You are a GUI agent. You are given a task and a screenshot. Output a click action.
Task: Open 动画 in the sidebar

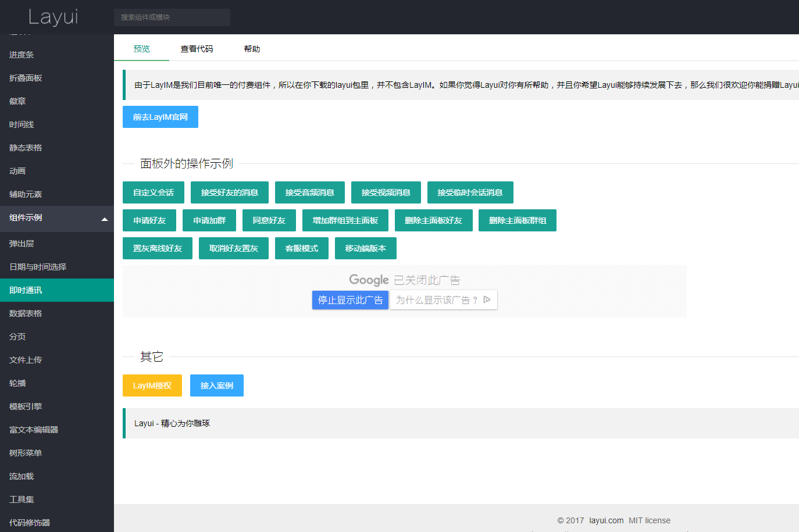[x=57, y=171]
